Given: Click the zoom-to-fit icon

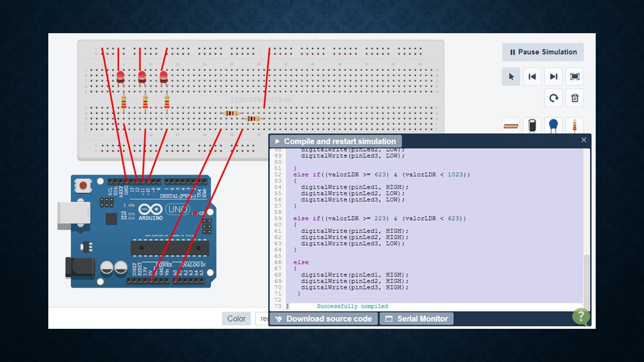Looking at the screenshot, I should [575, 76].
